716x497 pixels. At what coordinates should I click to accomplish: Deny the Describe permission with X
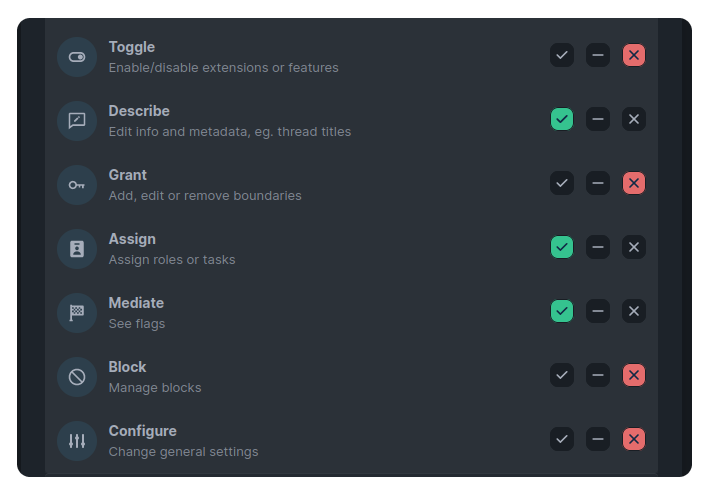(x=634, y=119)
